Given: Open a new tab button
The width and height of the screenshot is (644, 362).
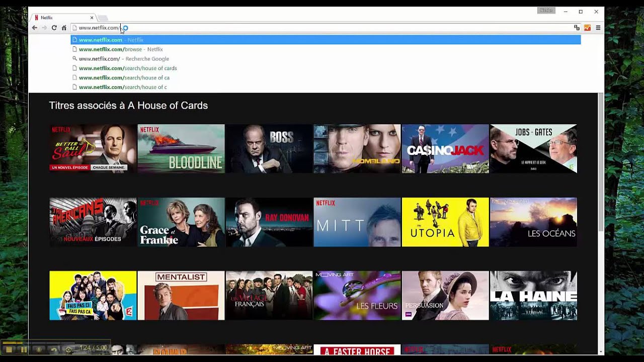Looking at the screenshot, I should click(x=103, y=18).
